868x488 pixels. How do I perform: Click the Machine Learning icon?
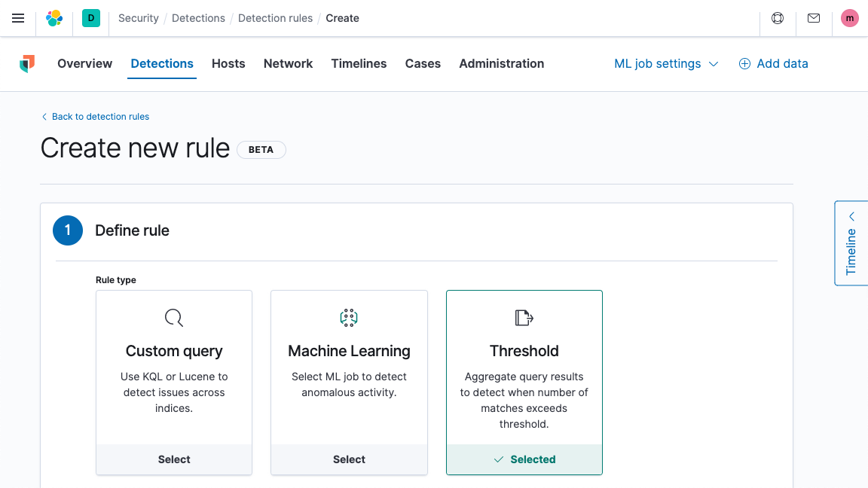pyautogui.click(x=349, y=318)
